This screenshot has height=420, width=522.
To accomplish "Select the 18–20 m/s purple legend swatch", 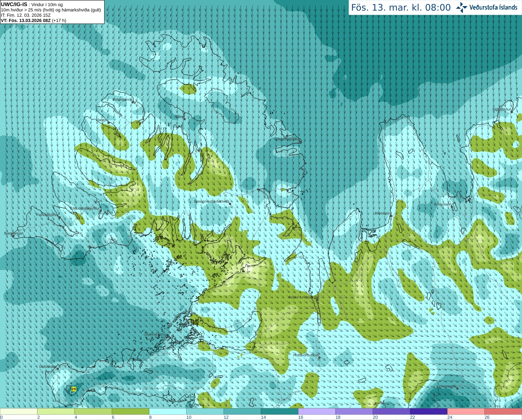I will pos(354,411).
